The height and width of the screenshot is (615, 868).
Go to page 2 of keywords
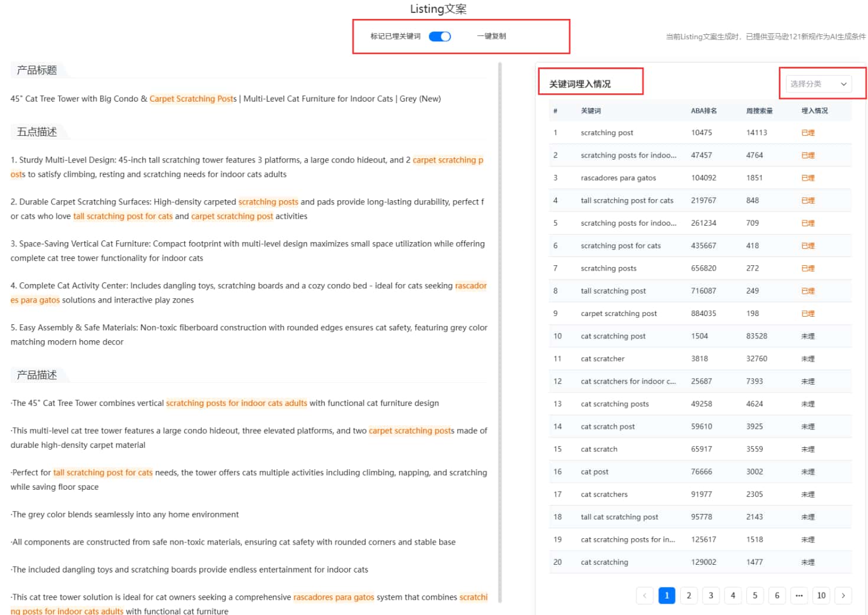coord(688,596)
